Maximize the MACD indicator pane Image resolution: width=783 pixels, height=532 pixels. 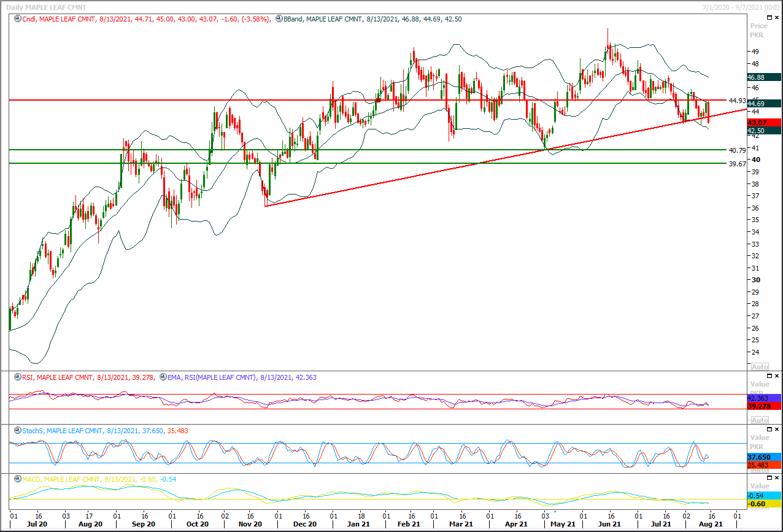point(768,478)
